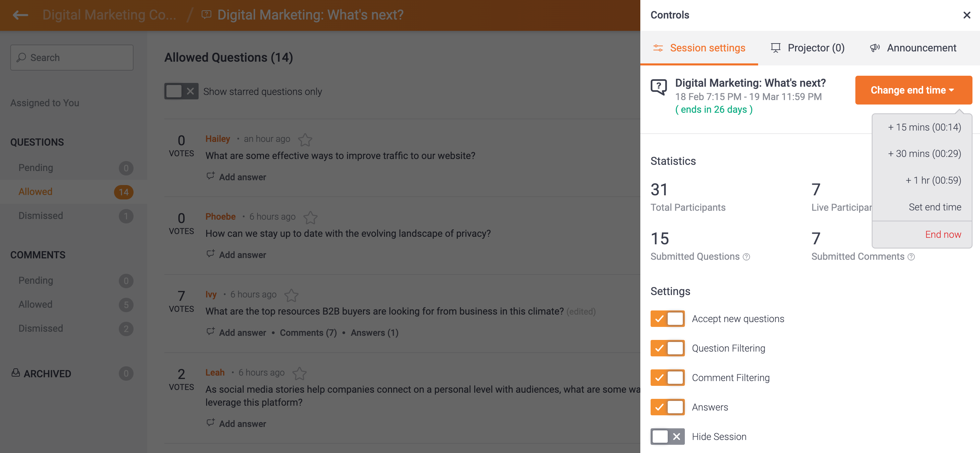
Task: Click author name Leah
Action: tap(215, 373)
